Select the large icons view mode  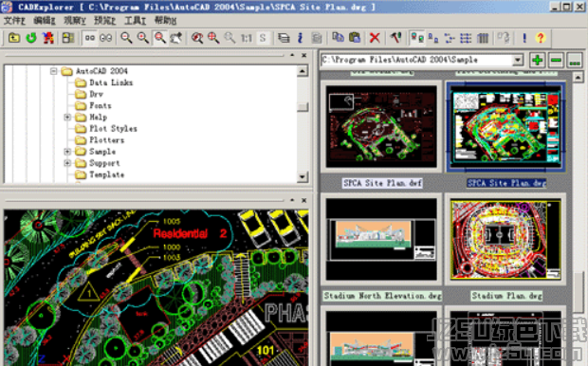[417, 38]
